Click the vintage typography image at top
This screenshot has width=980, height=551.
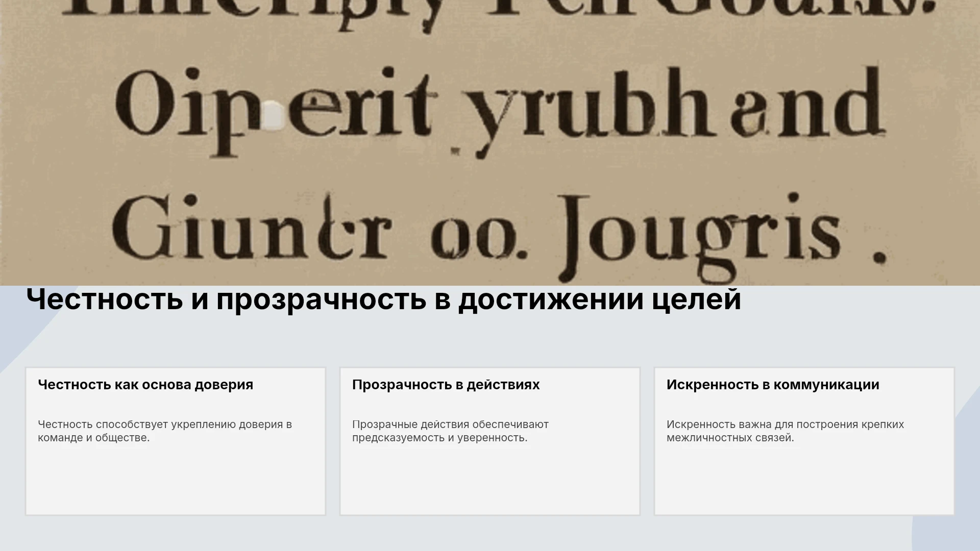[490, 143]
